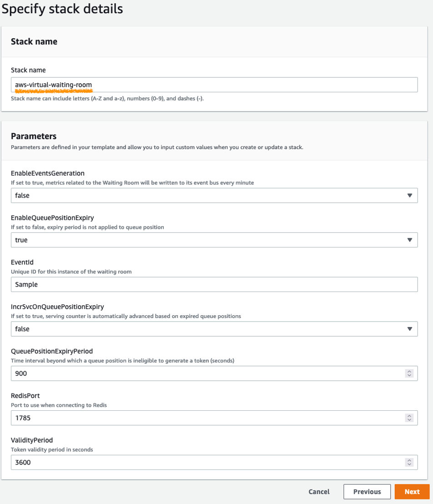This screenshot has height=504, width=433.
Task: Lower ValidityPeriod with the down stepper arrow
Action: point(409,464)
